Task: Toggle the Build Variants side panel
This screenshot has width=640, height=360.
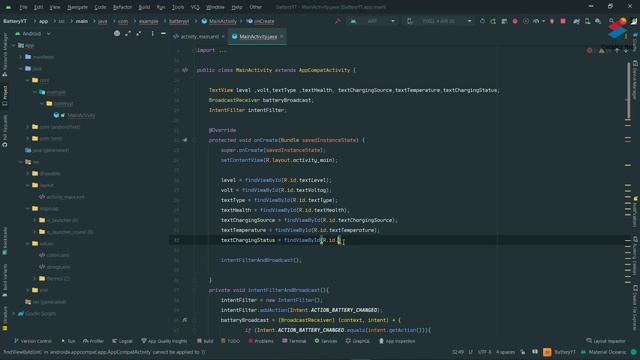Action: coord(5,280)
